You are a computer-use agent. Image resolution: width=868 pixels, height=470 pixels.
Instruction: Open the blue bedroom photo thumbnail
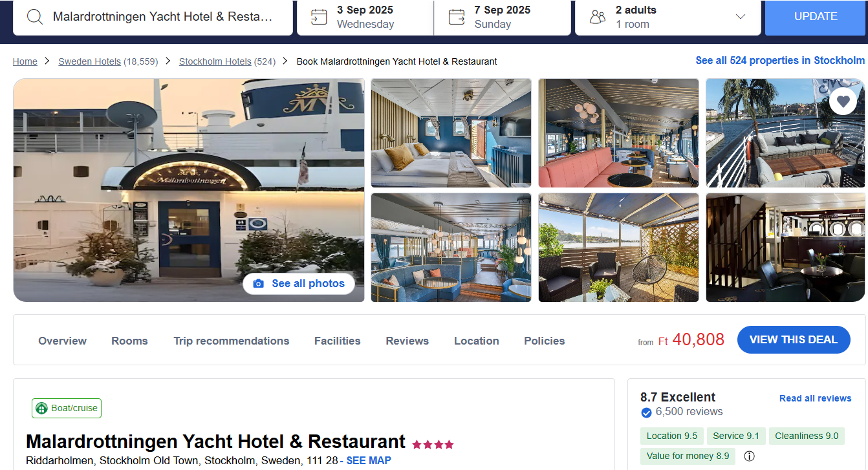[x=451, y=133]
